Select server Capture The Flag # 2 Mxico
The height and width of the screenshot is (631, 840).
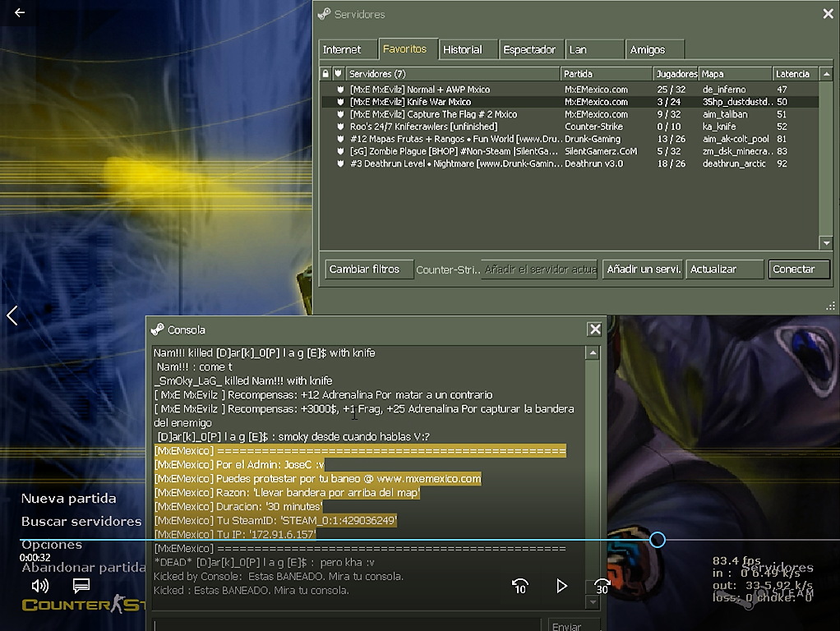pos(570,114)
